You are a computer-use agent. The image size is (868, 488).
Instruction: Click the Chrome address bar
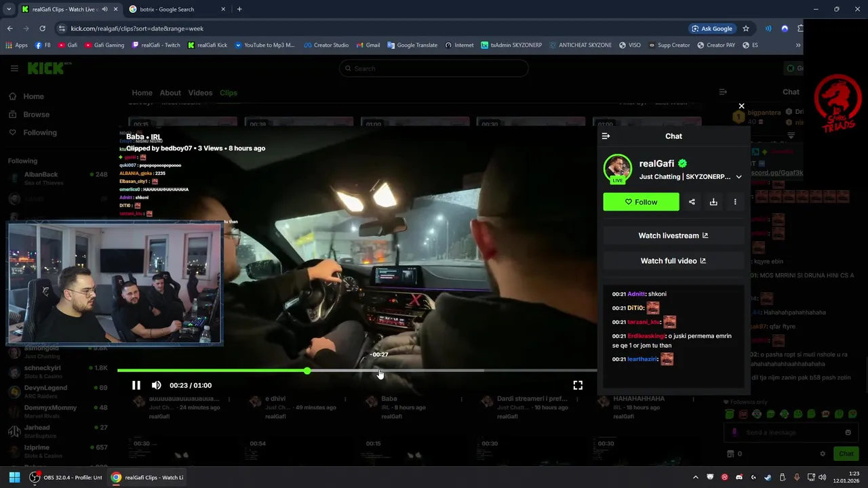pyautogui.click(x=373, y=28)
